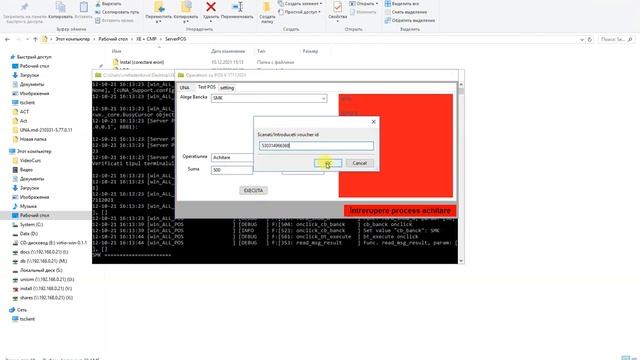Select Видео in the navigation pane
The image size is (640, 360).
click(x=26, y=169)
